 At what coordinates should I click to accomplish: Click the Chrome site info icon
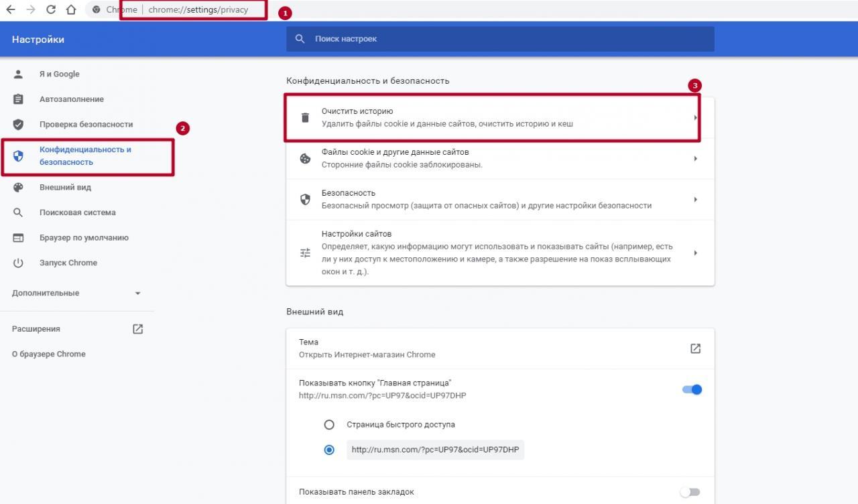coord(97,10)
